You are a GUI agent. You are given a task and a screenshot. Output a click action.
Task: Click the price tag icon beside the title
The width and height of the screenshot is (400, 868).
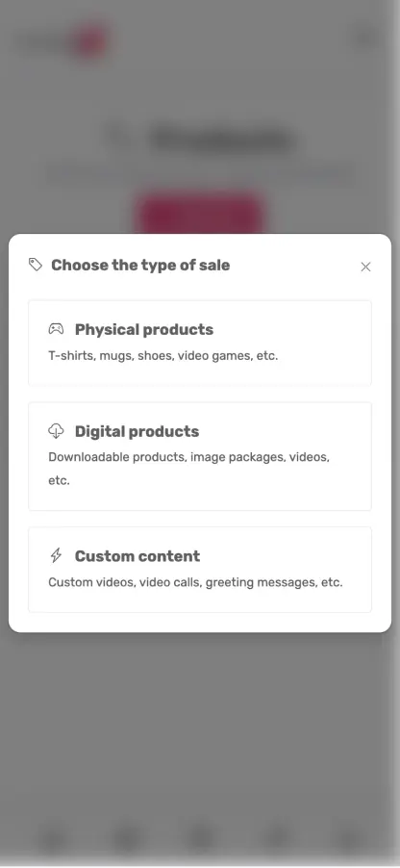click(x=36, y=265)
